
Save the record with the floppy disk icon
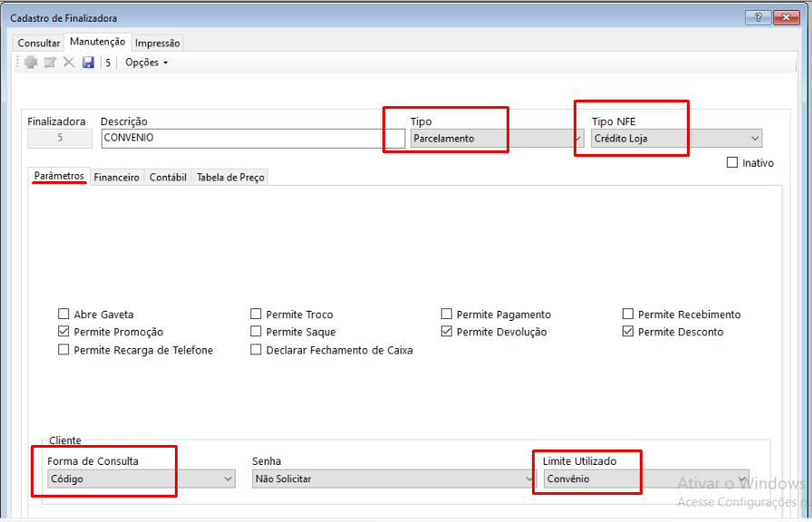tap(88, 63)
